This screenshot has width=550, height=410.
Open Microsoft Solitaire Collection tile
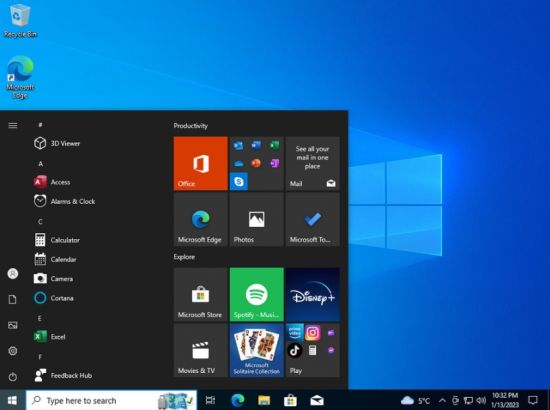click(x=256, y=350)
